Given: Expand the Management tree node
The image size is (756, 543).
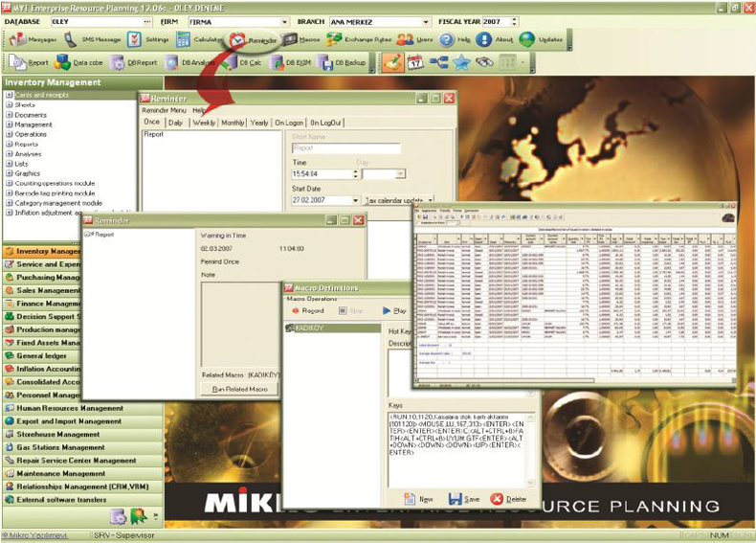Looking at the screenshot, I should [x=9, y=124].
